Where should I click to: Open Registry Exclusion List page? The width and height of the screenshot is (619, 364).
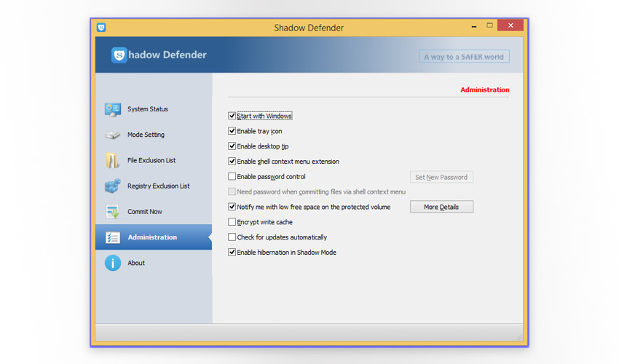tap(158, 186)
